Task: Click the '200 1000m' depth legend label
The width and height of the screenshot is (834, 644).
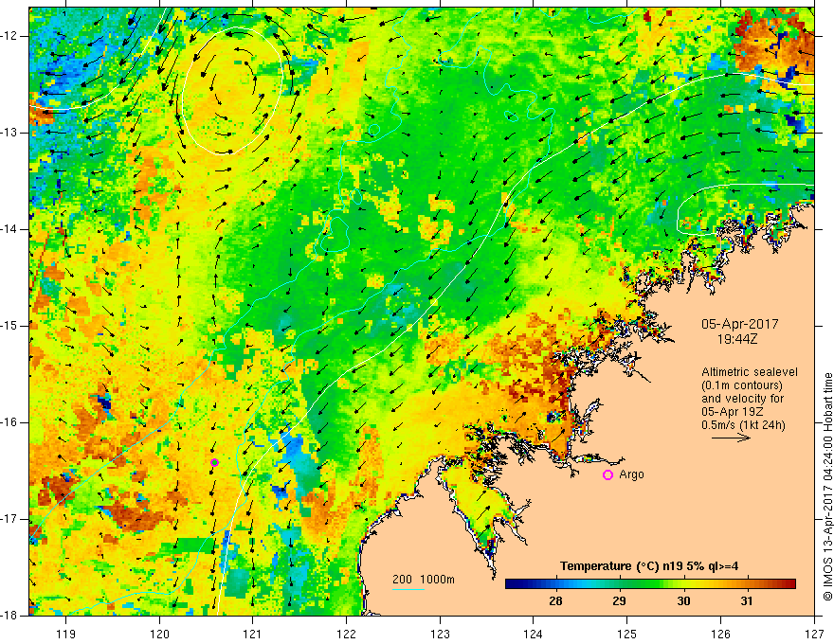Action: (x=424, y=580)
